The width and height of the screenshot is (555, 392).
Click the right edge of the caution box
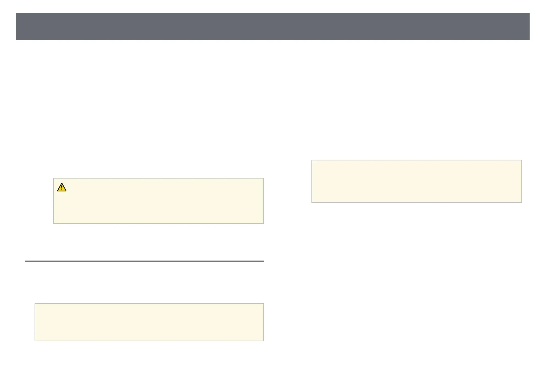[263, 201]
